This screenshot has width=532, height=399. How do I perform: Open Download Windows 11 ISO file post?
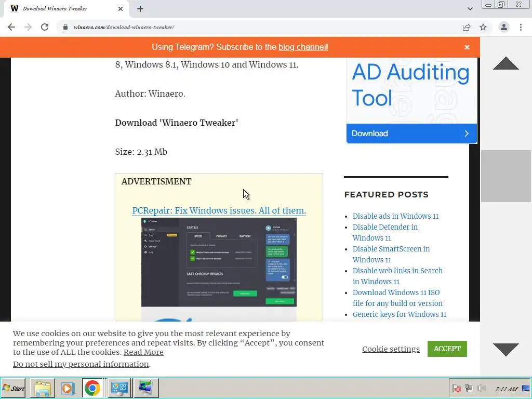click(x=397, y=298)
